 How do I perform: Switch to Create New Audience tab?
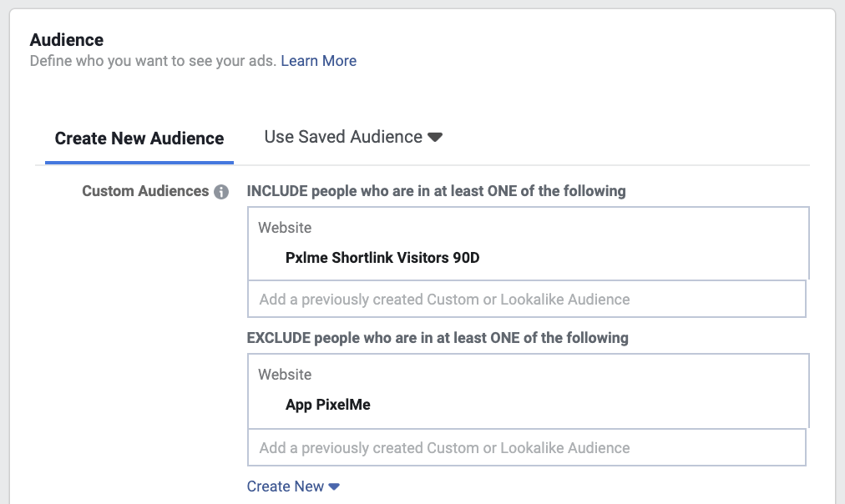(139, 139)
